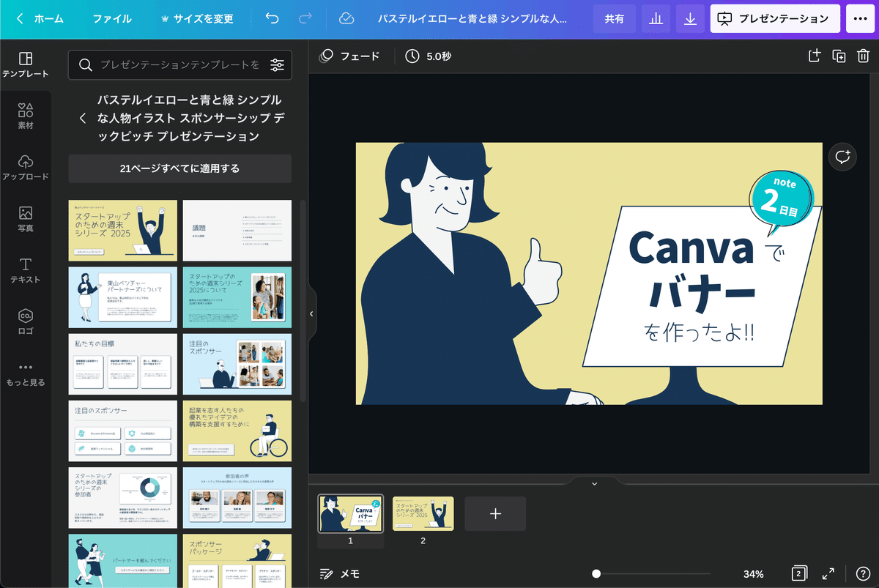
Task: Select the Canva heading text on slide
Action: click(691, 248)
